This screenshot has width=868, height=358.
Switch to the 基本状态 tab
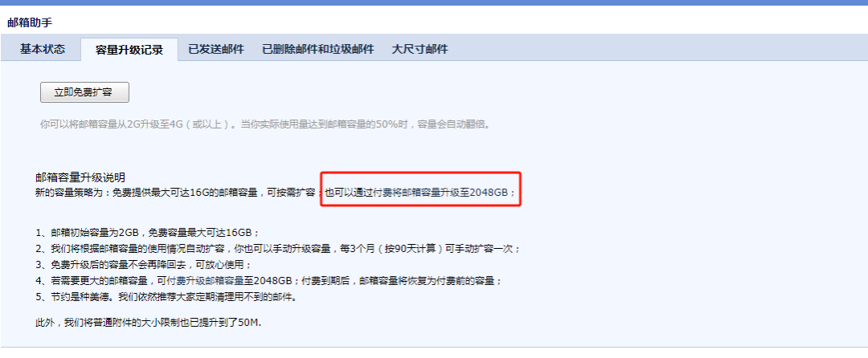click(43, 49)
